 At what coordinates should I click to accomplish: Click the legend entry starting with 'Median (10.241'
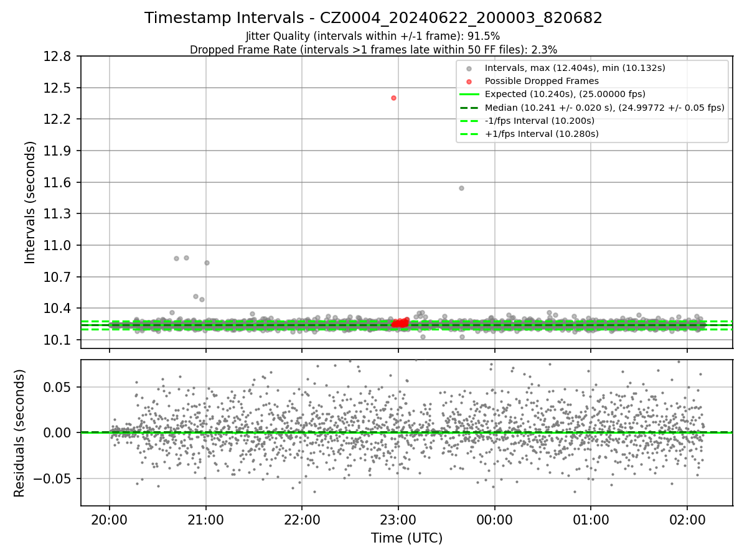(x=604, y=107)
